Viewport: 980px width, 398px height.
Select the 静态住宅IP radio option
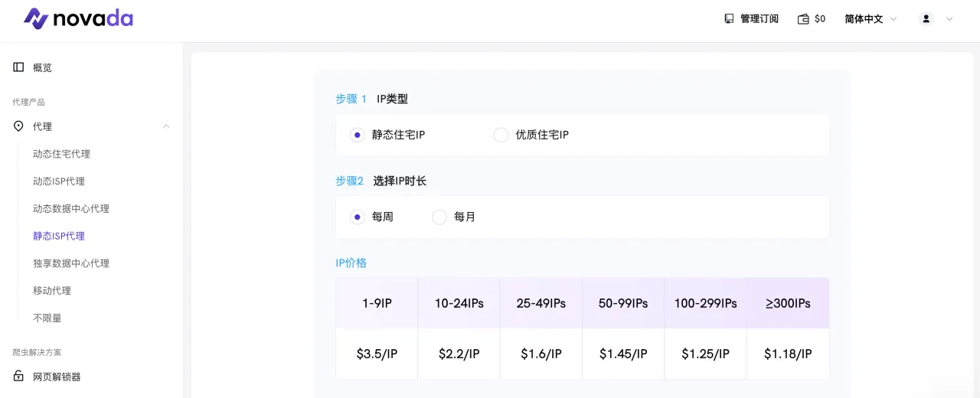(x=357, y=135)
